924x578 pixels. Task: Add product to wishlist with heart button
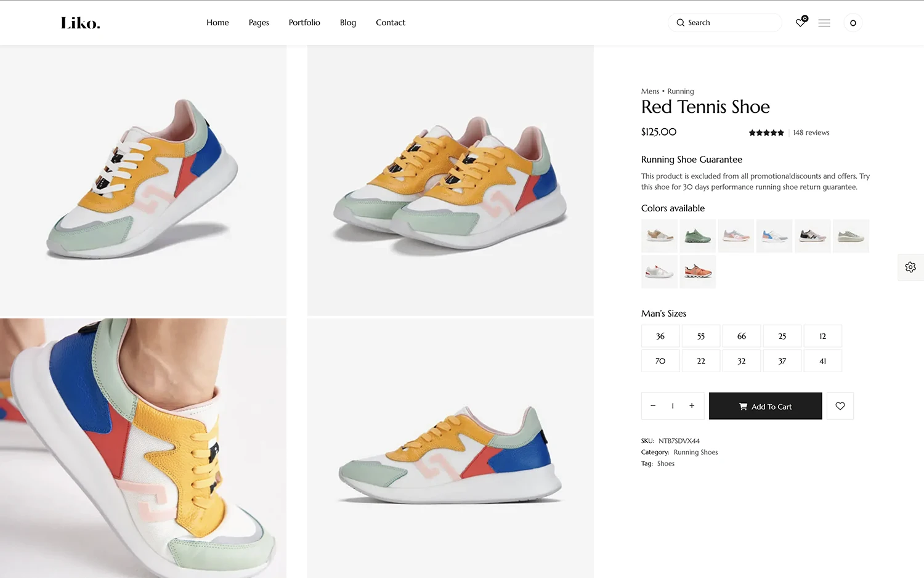(840, 406)
